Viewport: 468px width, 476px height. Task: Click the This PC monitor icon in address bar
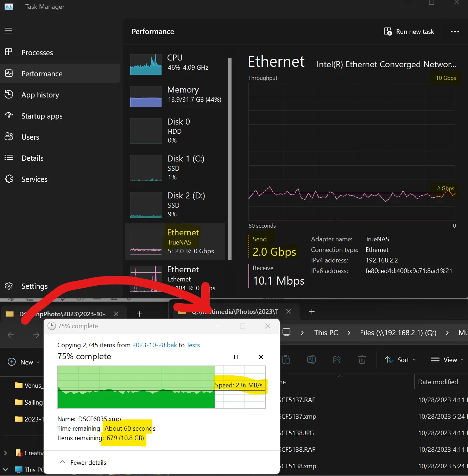click(286, 332)
